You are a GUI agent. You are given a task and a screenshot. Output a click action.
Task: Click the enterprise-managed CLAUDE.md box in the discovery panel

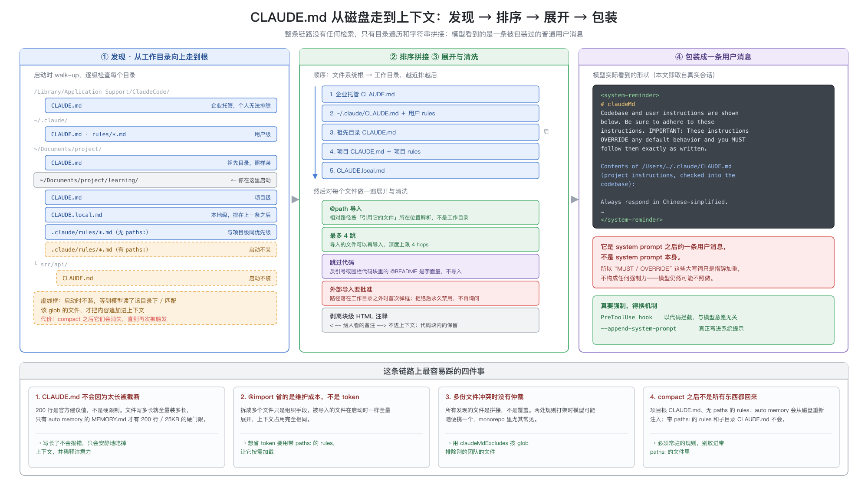(161, 105)
